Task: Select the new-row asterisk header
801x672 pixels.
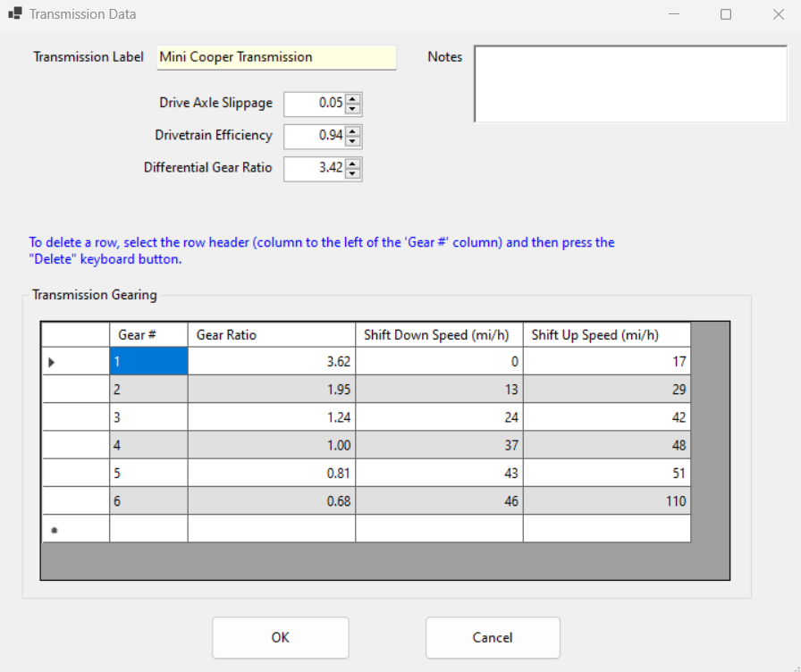Action: (x=76, y=528)
